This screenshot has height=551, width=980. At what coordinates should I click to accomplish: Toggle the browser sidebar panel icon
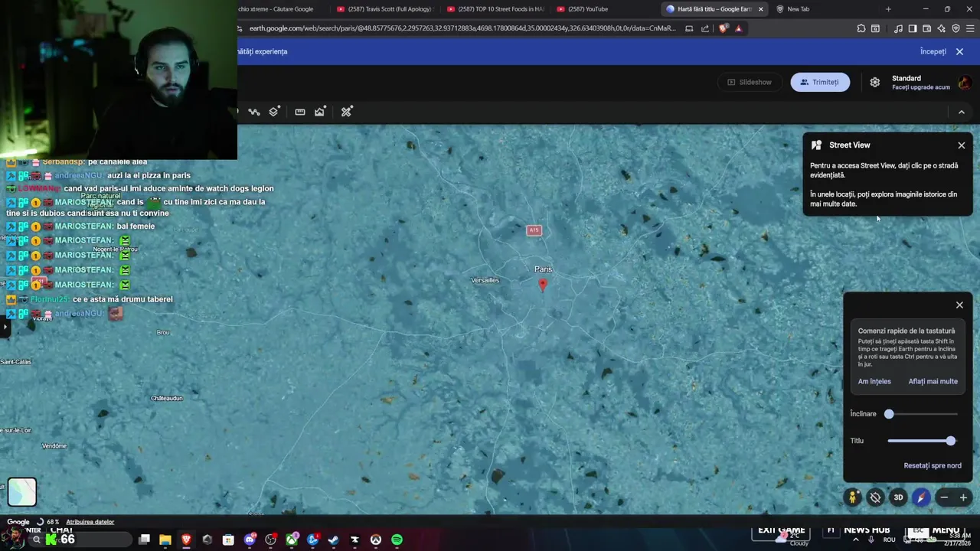click(x=913, y=28)
